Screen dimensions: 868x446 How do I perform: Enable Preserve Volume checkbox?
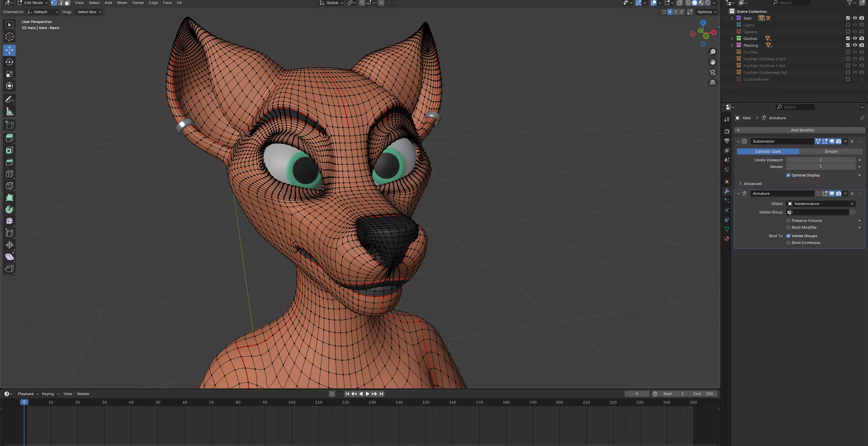point(788,221)
